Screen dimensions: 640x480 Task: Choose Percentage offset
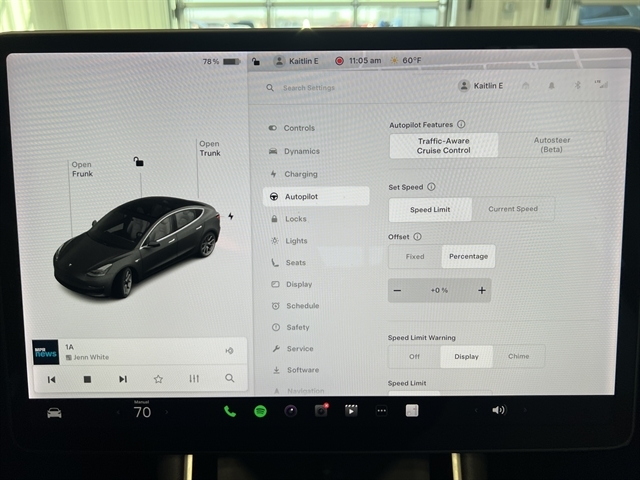469,256
